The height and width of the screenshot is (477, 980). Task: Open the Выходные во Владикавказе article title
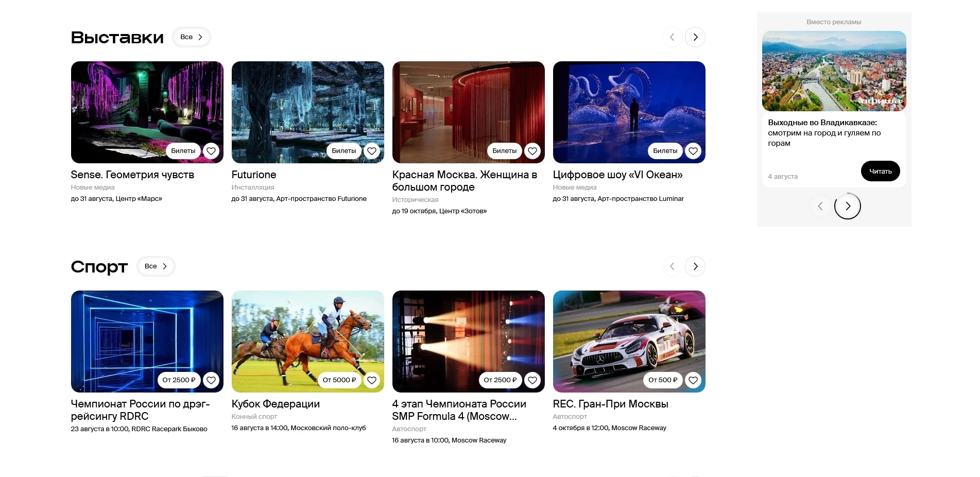[x=824, y=133]
